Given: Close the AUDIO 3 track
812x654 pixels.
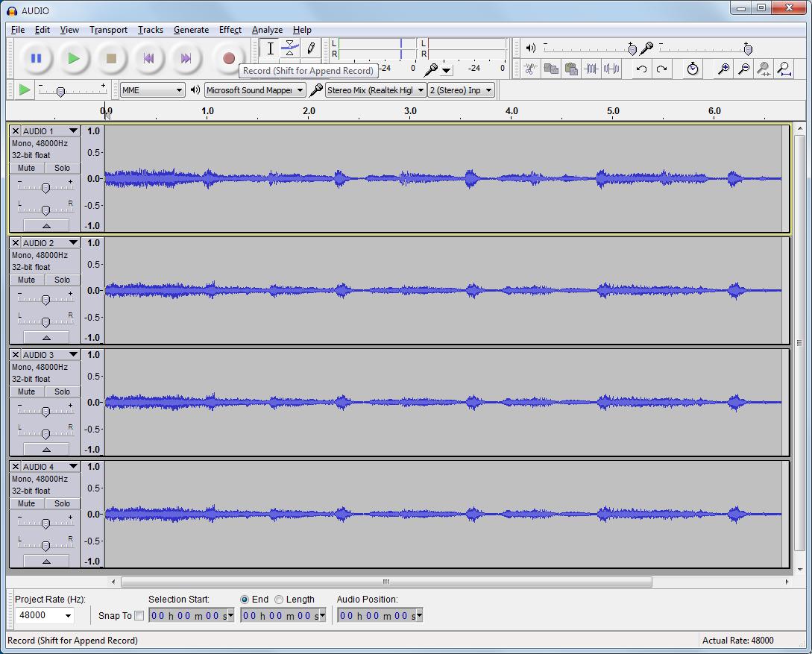Looking at the screenshot, I should coord(15,355).
